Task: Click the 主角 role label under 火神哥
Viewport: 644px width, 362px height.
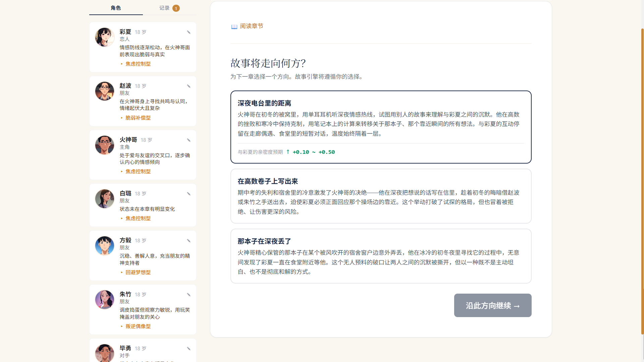Action: (x=124, y=147)
